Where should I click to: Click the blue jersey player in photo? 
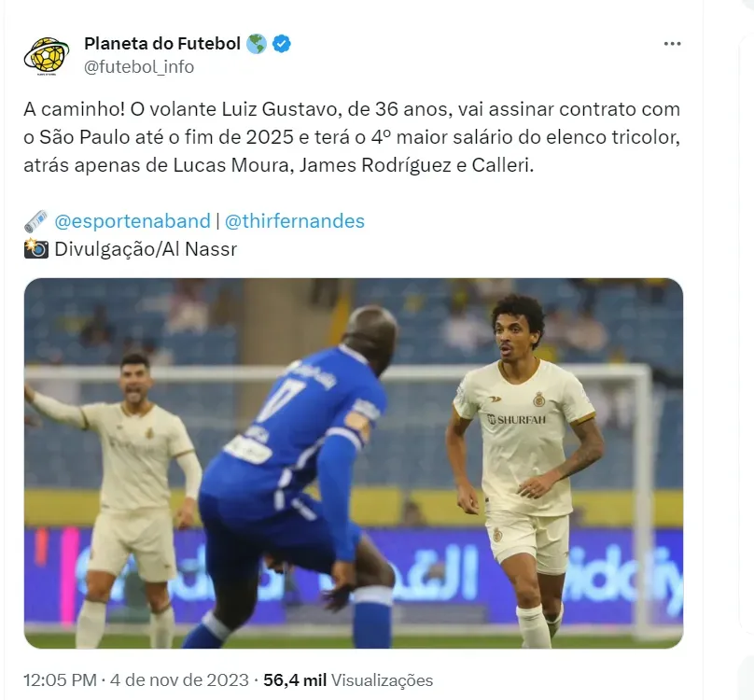298,476
